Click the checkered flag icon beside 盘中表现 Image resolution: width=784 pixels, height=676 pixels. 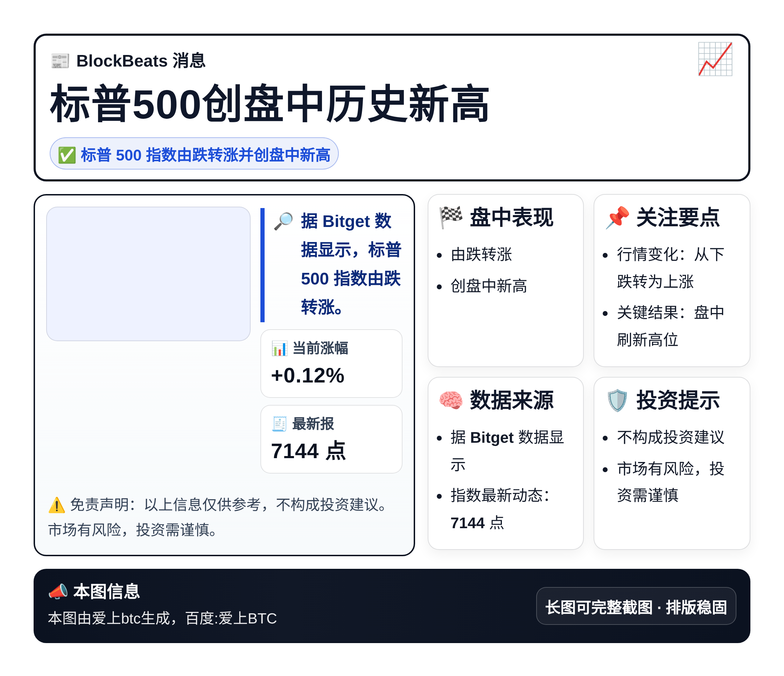[451, 218]
